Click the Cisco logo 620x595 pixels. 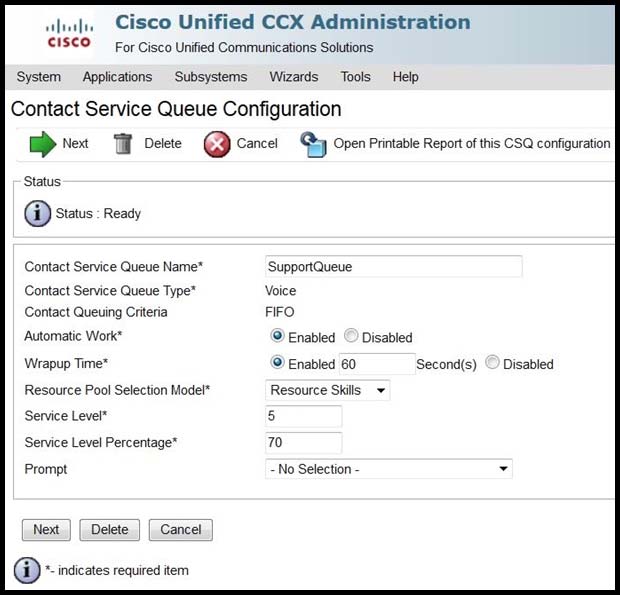tap(68, 33)
